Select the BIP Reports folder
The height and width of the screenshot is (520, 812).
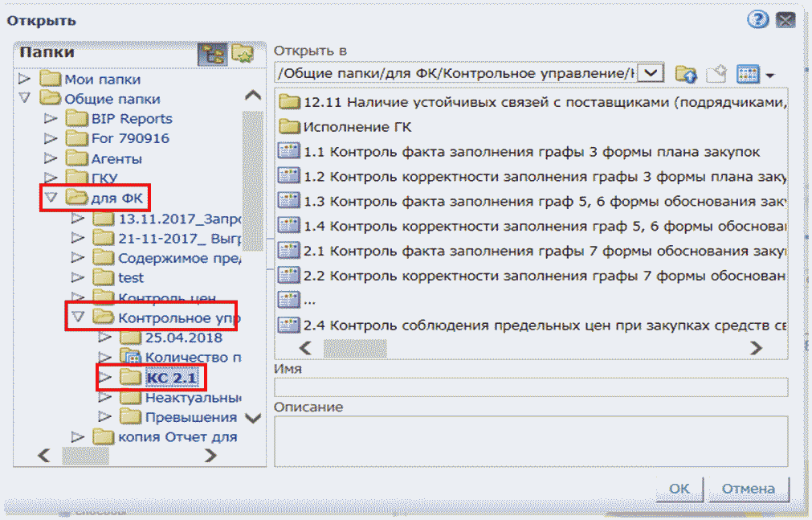[x=132, y=118]
